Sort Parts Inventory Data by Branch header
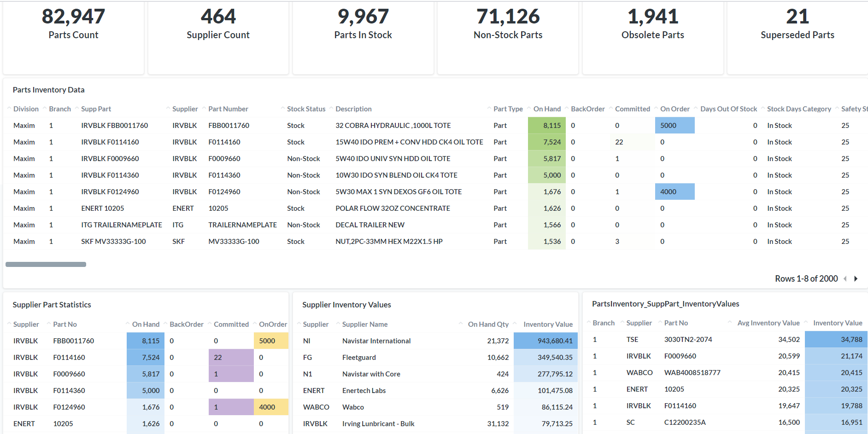The image size is (868, 434). click(x=60, y=109)
